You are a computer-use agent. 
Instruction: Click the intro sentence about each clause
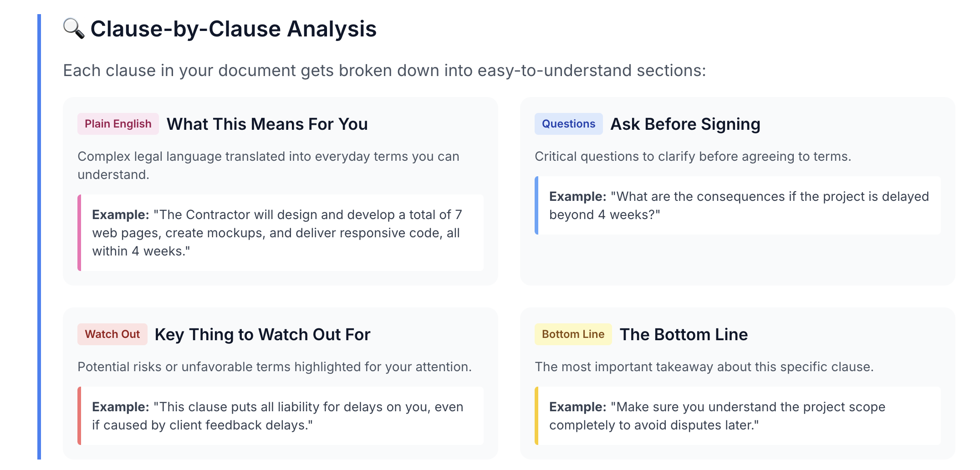point(384,71)
